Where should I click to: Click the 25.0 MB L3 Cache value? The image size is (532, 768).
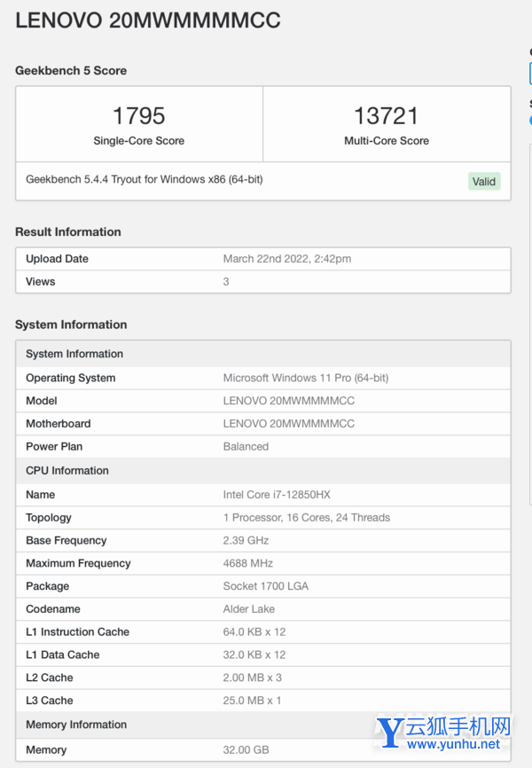(252, 701)
